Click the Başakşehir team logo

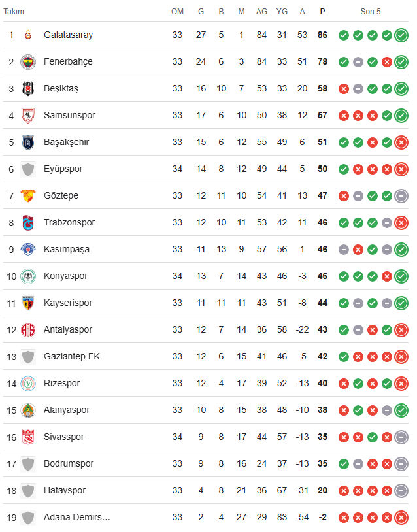click(28, 142)
